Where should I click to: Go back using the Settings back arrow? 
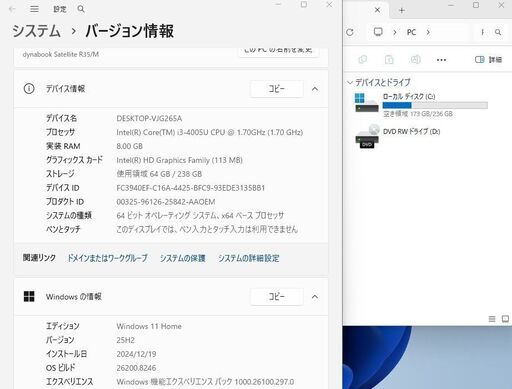click(13, 9)
